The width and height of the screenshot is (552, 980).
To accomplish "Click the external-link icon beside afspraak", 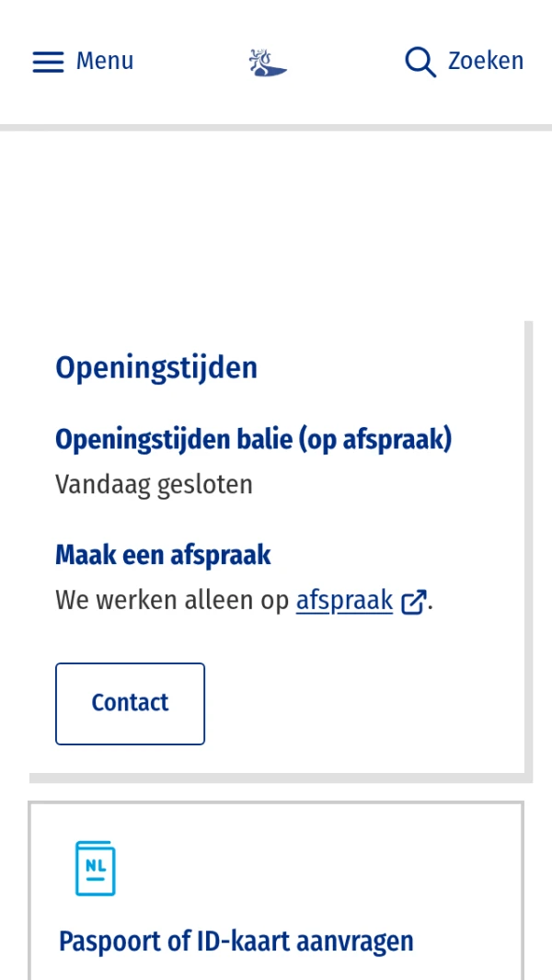I will click(413, 601).
